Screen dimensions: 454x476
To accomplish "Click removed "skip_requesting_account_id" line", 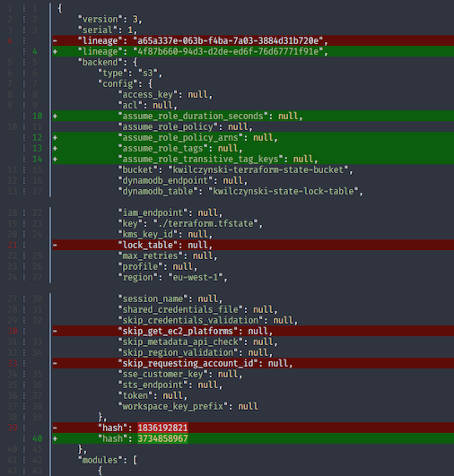I will [253, 363].
